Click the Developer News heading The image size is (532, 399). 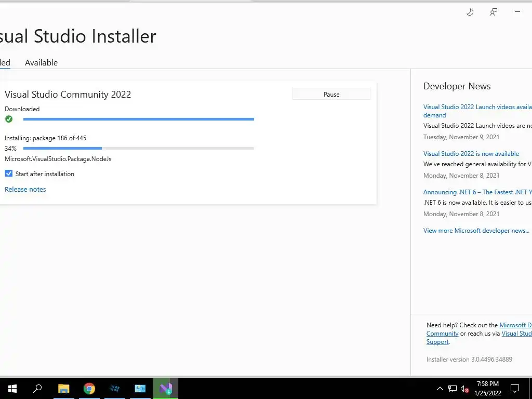point(457,86)
